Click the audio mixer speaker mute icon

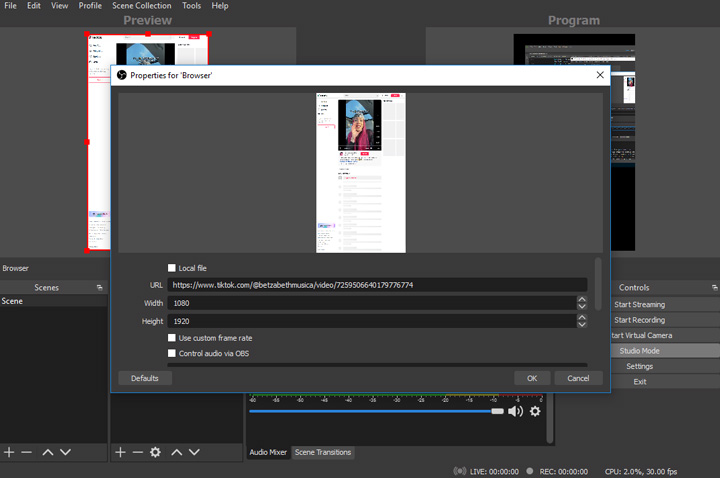click(x=515, y=411)
